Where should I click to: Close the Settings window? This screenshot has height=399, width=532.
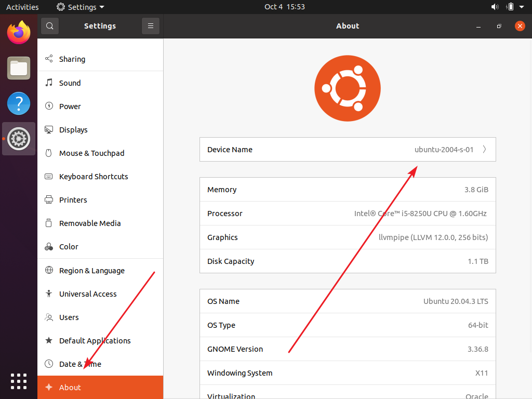(520, 26)
